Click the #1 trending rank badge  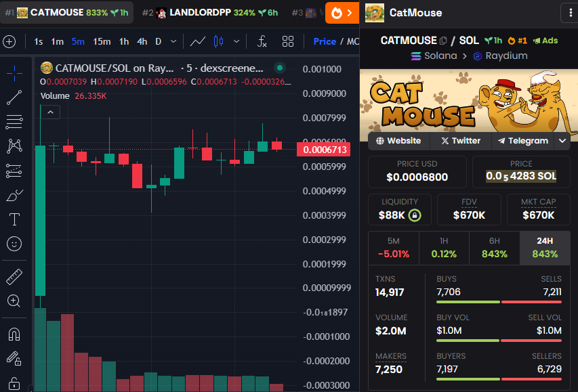(x=518, y=41)
